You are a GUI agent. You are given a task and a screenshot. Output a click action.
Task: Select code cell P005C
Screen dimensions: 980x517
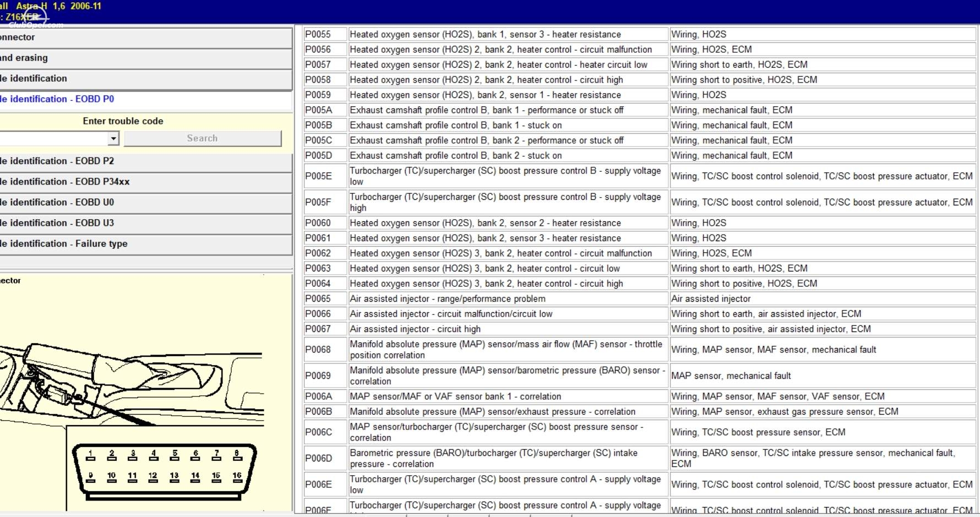[325, 140]
